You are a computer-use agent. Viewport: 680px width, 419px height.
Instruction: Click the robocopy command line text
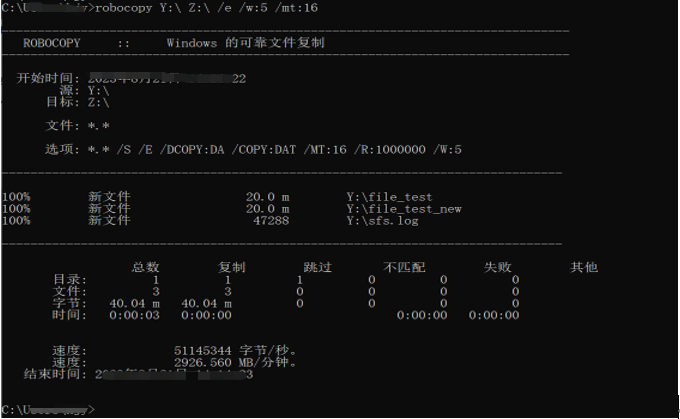point(206,8)
